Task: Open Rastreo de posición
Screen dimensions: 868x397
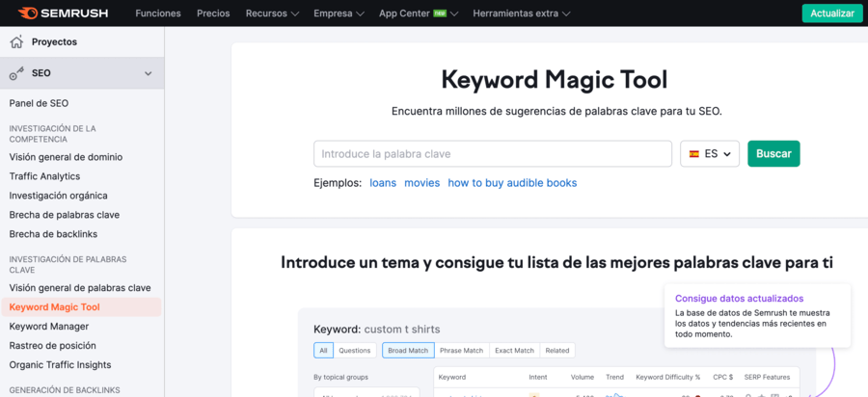Action: (x=53, y=346)
